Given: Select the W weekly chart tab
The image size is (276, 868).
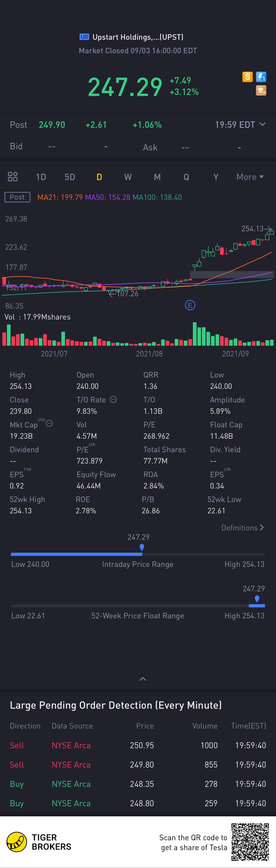Looking at the screenshot, I should tap(128, 177).
